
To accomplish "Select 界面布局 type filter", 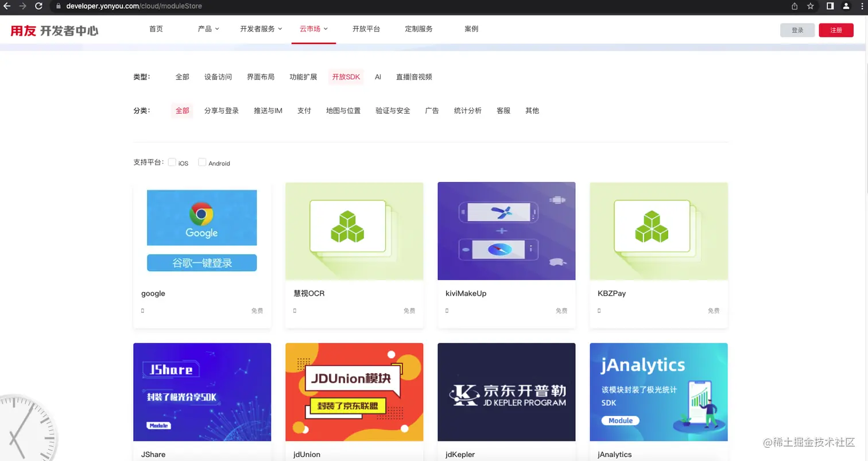I will [261, 77].
